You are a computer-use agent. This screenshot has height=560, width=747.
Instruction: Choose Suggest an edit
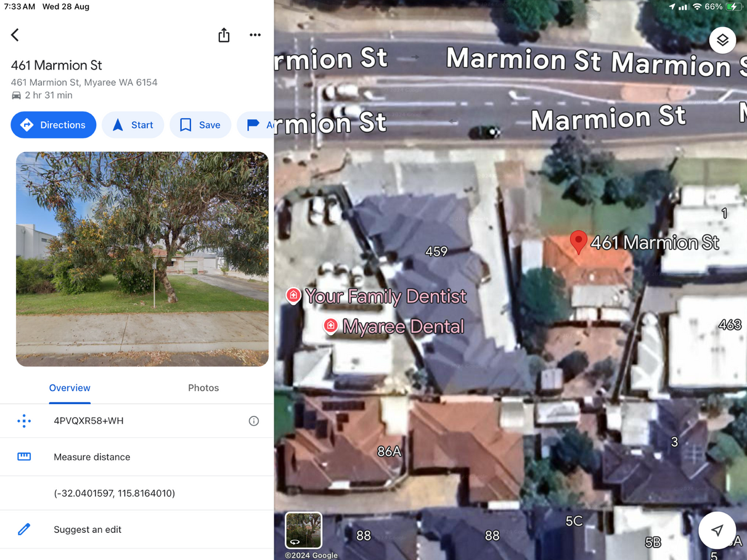137,530
